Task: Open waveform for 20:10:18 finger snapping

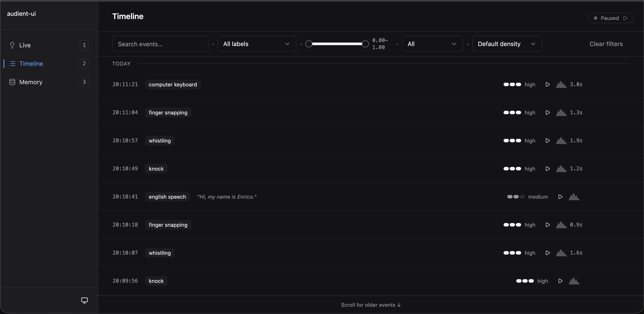Action: (561, 225)
